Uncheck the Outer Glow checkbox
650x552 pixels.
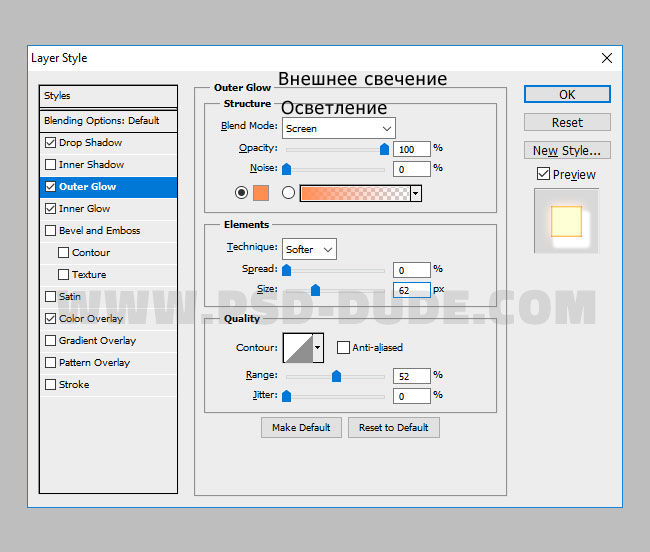51,186
